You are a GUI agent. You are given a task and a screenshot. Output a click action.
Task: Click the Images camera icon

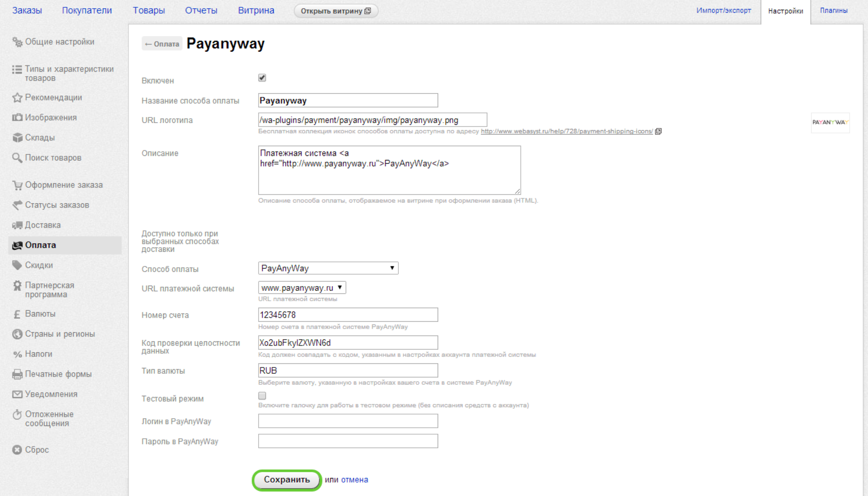pos(17,117)
